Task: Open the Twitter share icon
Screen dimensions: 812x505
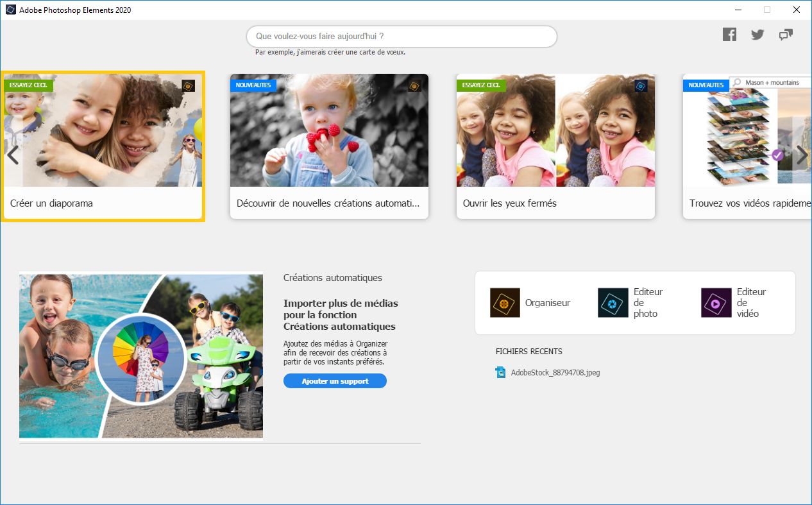Action: tap(757, 35)
